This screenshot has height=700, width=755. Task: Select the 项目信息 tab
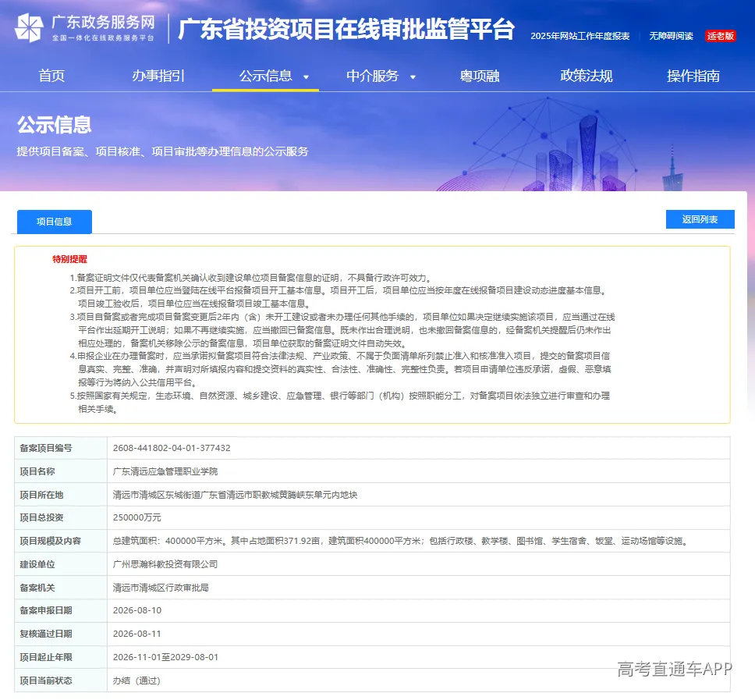click(55, 222)
